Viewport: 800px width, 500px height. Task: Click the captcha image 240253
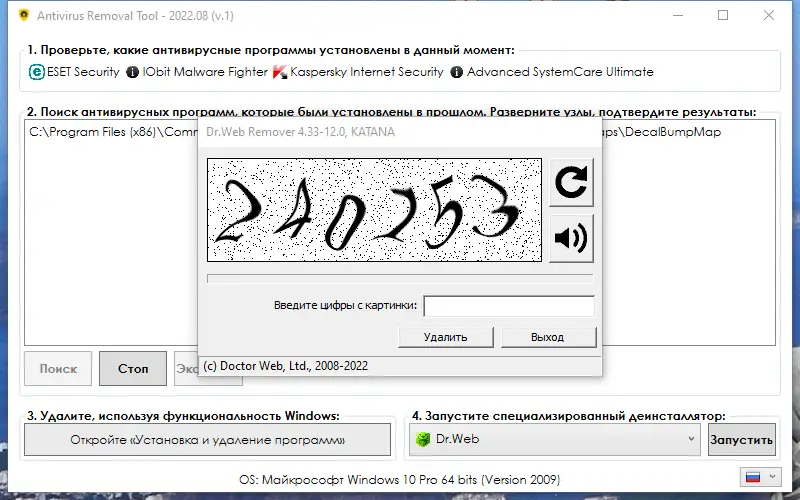[374, 210]
